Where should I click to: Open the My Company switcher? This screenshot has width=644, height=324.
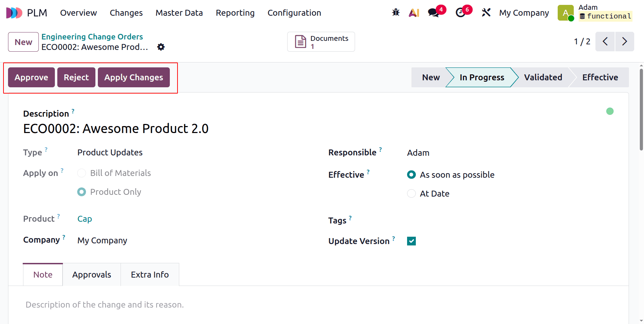pyautogui.click(x=524, y=13)
